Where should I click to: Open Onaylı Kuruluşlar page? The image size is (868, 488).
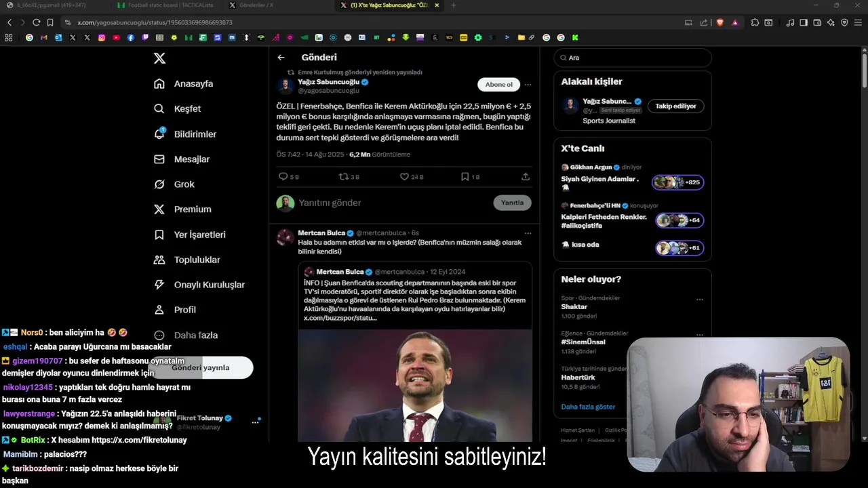199,285
